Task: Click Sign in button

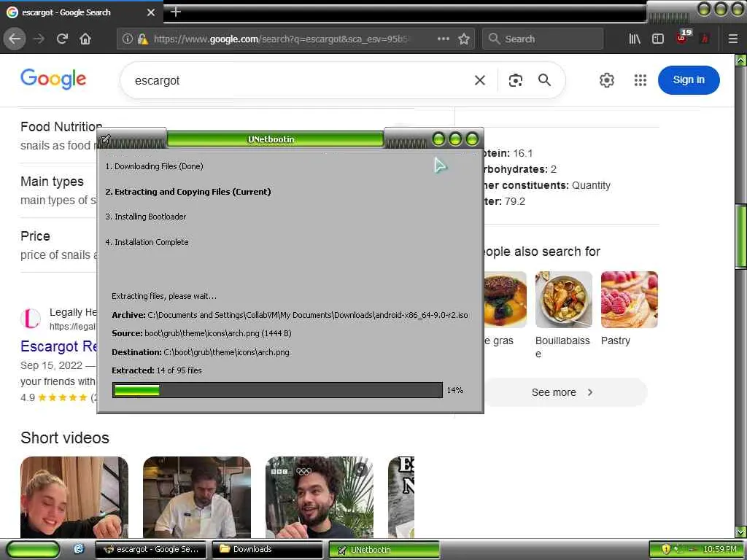Action: click(x=689, y=80)
